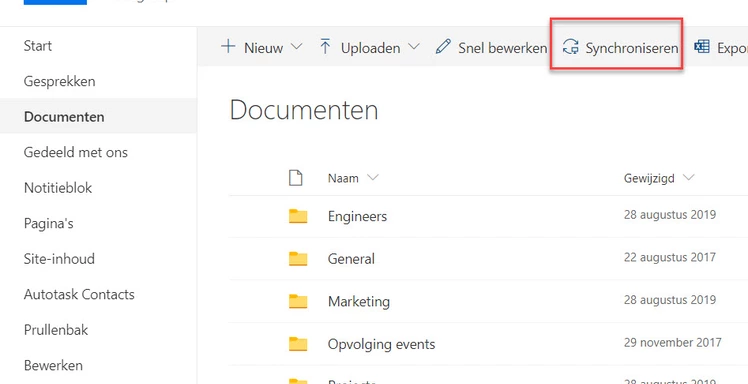Click the Marketing date 28 augustus 2019

[x=670, y=300]
